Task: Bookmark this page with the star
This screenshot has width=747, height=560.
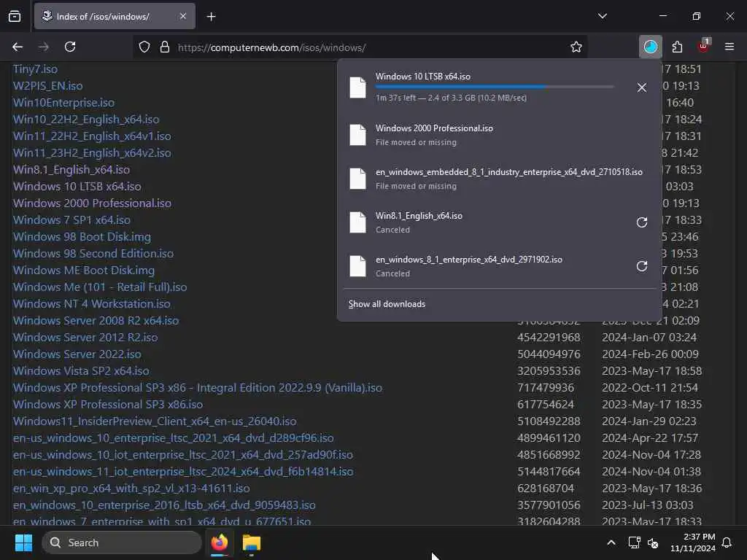Action: 576,47
